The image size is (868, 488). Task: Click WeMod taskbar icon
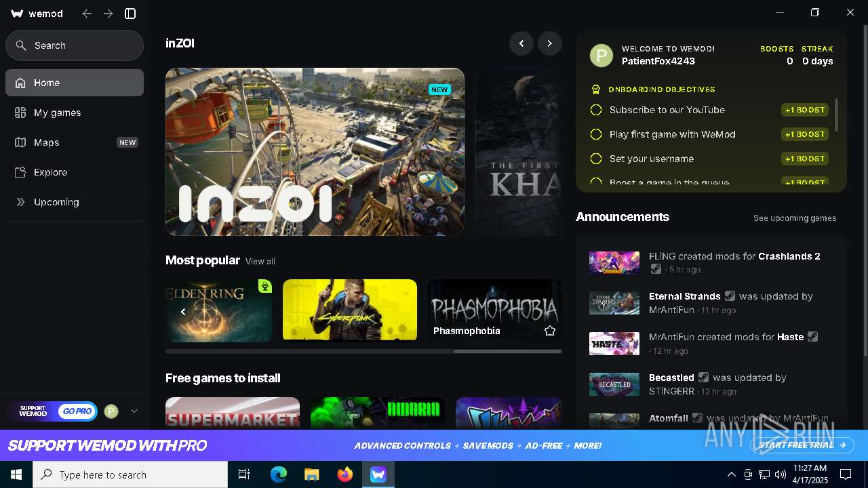[378, 474]
